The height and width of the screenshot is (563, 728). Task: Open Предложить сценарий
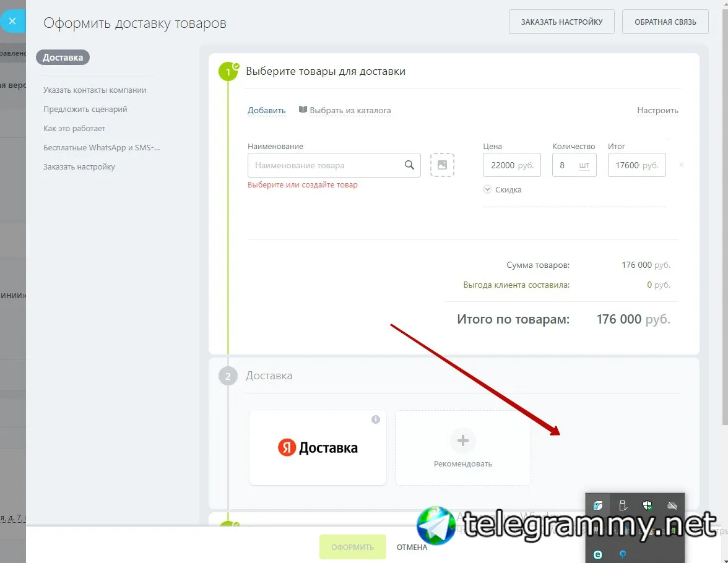click(x=85, y=109)
